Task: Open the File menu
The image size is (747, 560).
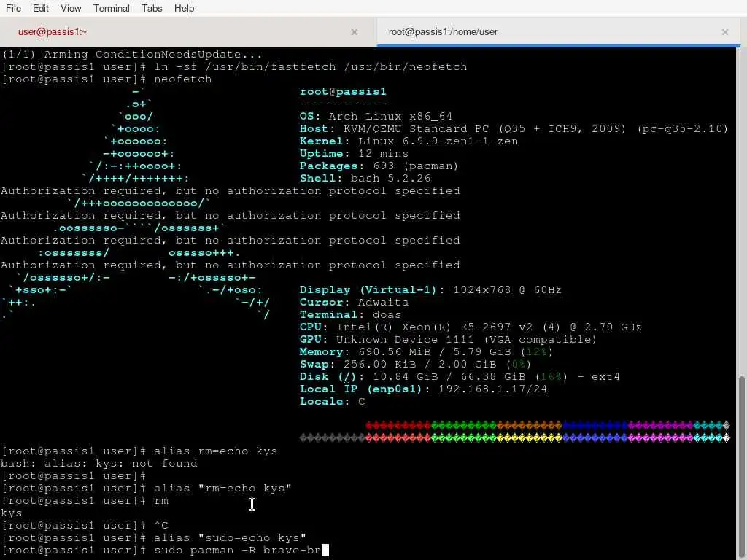Action: [x=13, y=8]
